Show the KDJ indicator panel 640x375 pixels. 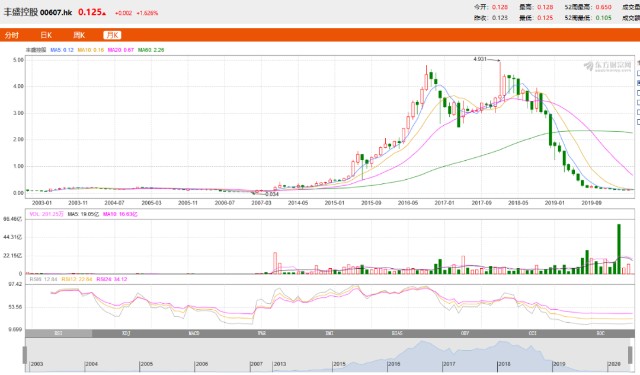126,333
